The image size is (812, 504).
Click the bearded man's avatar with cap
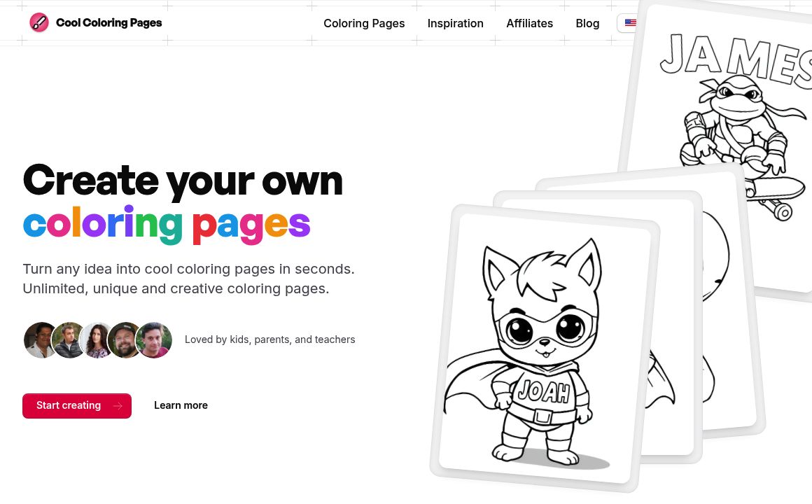(x=126, y=340)
